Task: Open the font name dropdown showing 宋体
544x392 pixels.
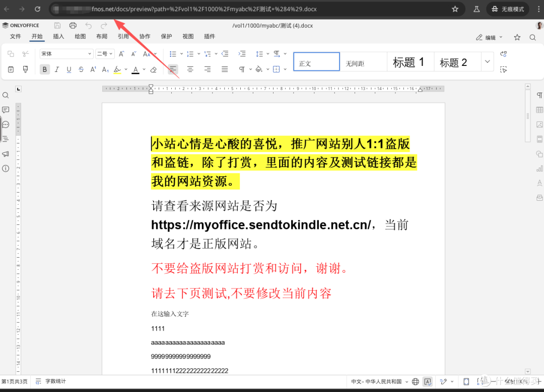Action: coord(66,54)
